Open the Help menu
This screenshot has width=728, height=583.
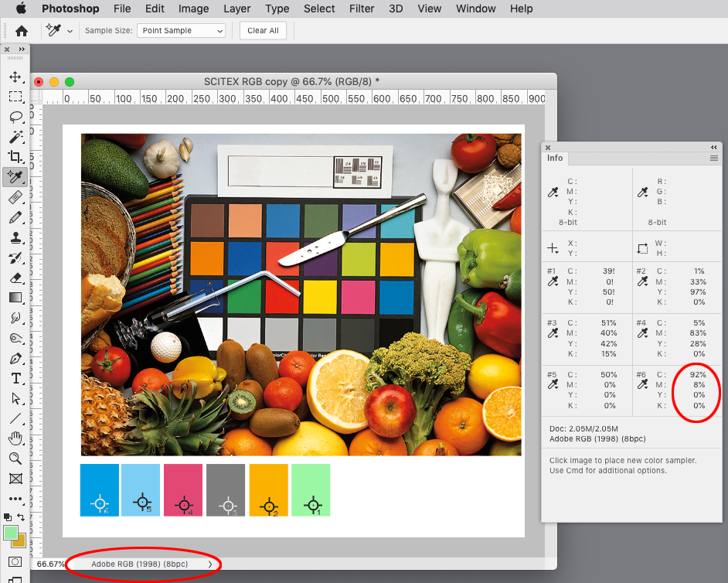click(522, 9)
